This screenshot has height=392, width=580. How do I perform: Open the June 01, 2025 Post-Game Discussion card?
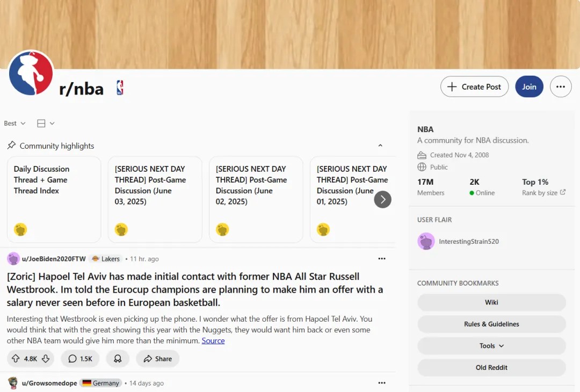(x=353, y=199)
